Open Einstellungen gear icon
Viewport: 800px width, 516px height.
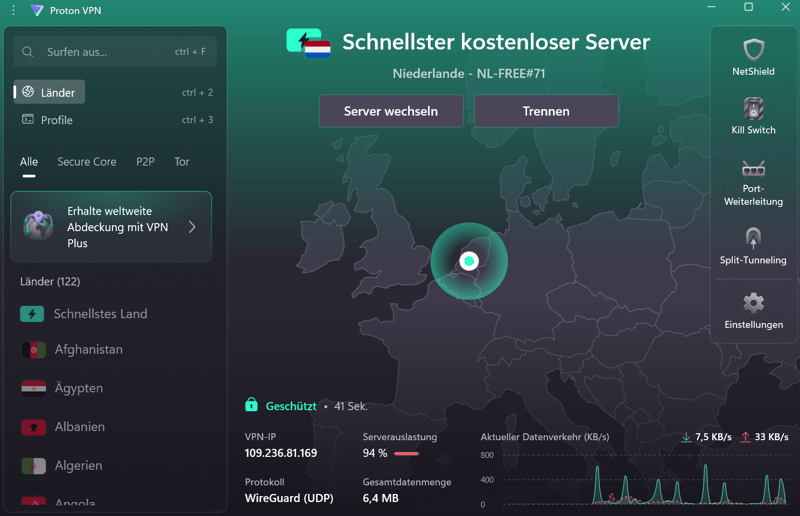pyautogui.click(x=753, y=303)
